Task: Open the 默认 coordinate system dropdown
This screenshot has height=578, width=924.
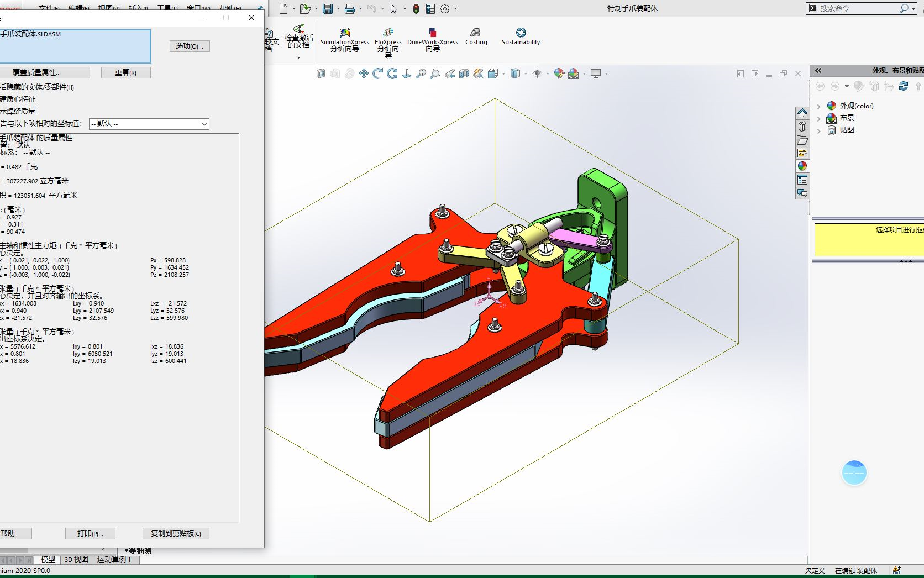Action: tap(149, 124)
